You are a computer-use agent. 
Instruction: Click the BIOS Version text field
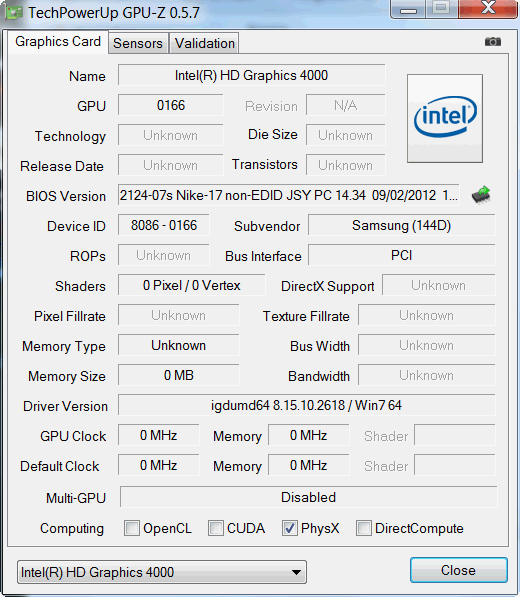click(x=289, y=195)
